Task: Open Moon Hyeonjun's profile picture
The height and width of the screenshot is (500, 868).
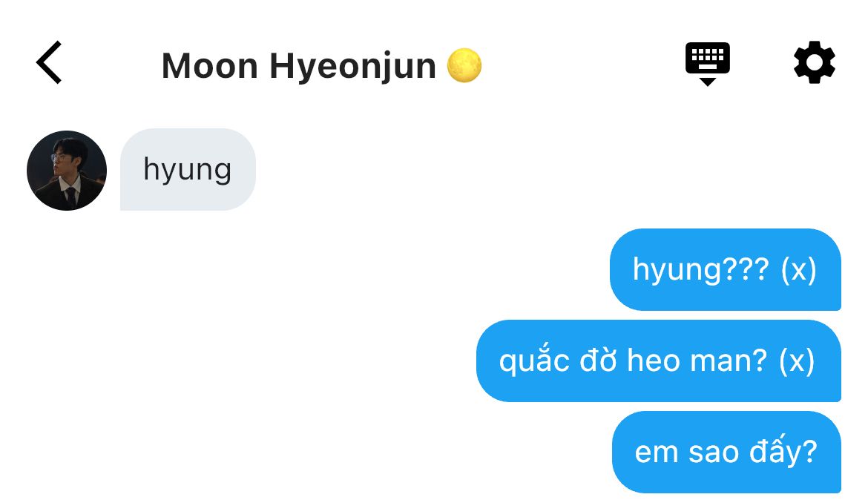Action: 67,171
